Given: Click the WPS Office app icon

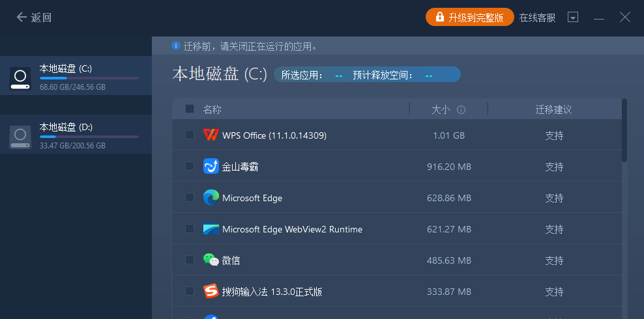Looking at the screenshot, I should click(211, 135).
